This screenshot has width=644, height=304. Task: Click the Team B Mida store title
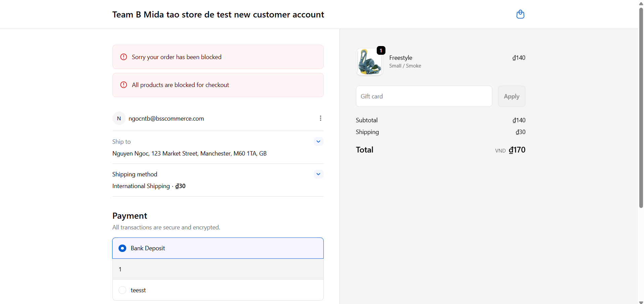218,14
